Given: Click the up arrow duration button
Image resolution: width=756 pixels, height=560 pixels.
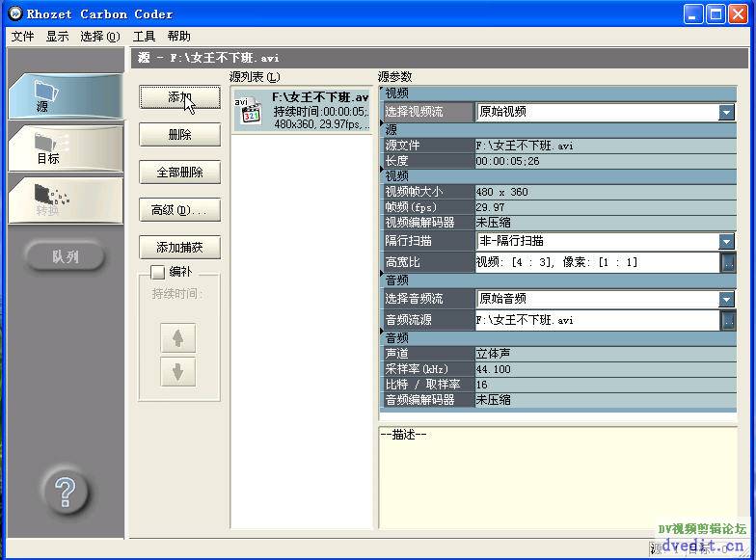Looking at the screenshot, I should [x=177, y=337].
